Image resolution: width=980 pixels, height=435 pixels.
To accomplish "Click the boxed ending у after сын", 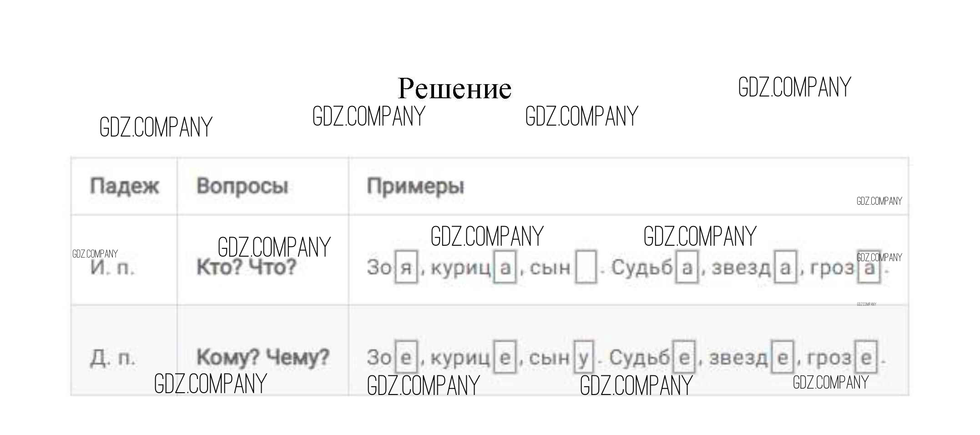I will tap(583, 358).
